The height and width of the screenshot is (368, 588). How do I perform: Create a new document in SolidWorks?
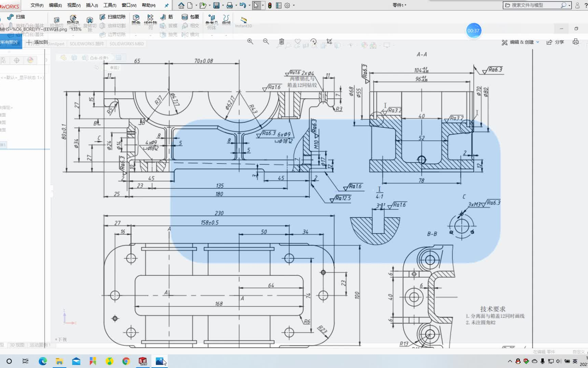[x=190, y=5]
